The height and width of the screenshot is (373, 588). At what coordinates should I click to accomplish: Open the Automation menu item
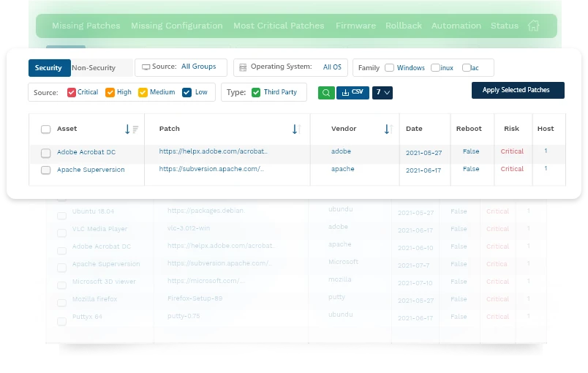(456, 26)
